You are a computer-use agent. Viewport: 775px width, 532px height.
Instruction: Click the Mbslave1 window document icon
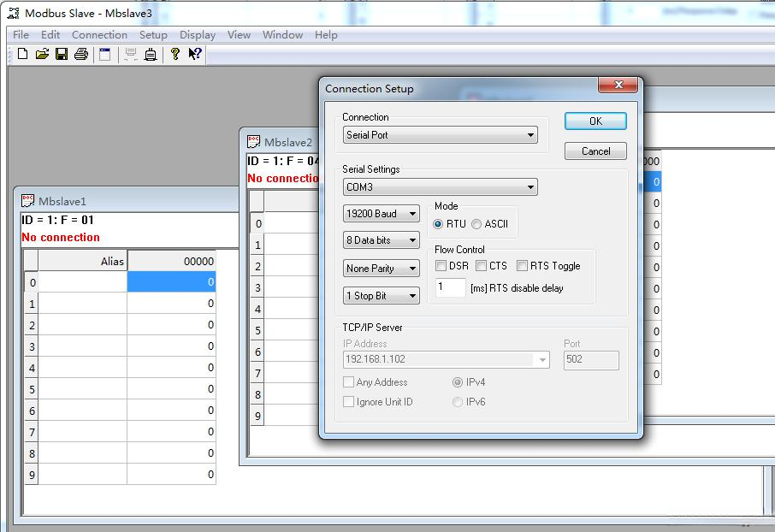tap(27, 201)
